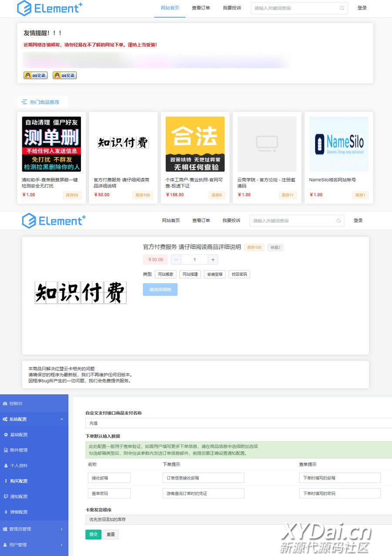Click the 热门商品推荐 list icon

[24, 102]
